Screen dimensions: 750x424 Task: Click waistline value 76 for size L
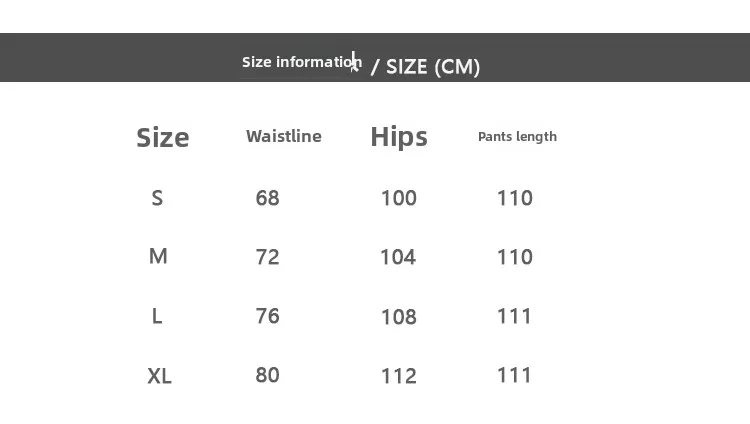point(268,316)
